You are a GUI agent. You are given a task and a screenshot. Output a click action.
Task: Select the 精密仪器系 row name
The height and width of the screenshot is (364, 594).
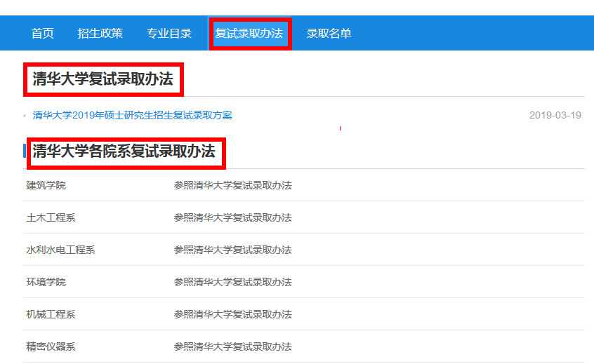(51, 346)
